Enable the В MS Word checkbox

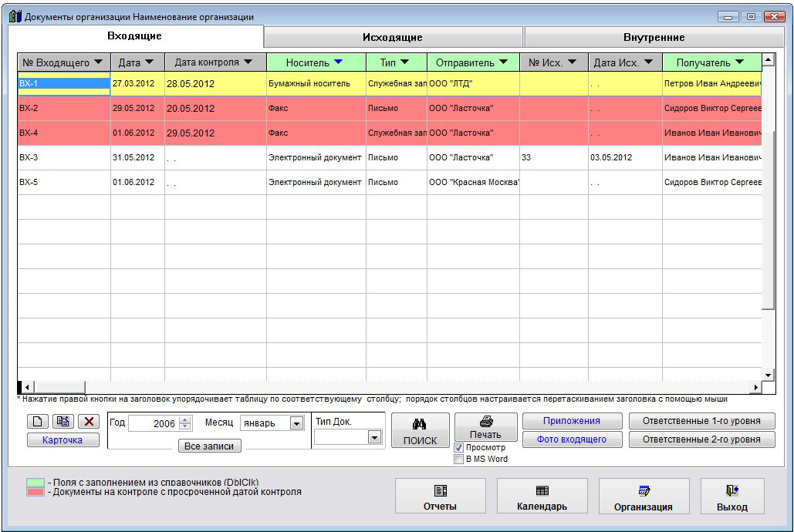459,459
